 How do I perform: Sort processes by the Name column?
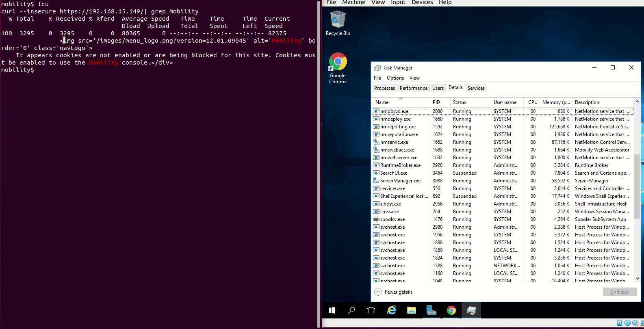click(x=382, y=102)
